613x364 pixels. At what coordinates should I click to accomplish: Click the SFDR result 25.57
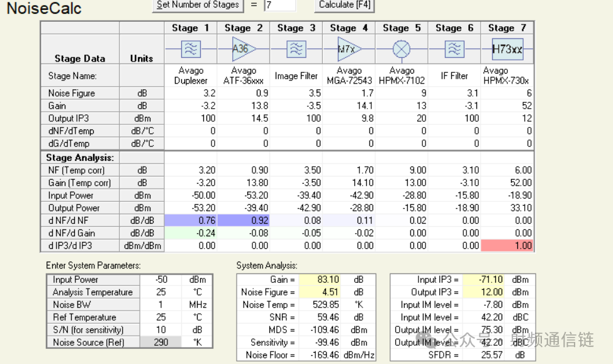pyautogui.click(x=483, y=355)
